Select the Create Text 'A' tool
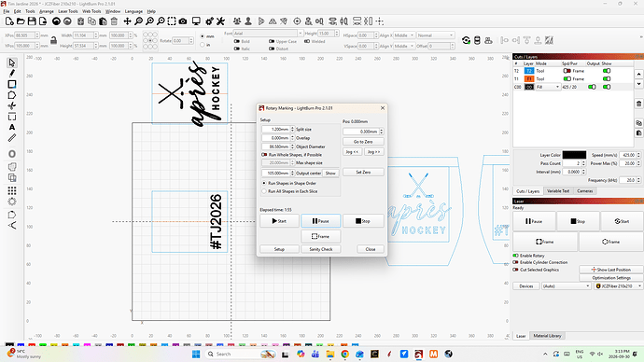This screenshot has width=644, height=362. tap(12, 127)
